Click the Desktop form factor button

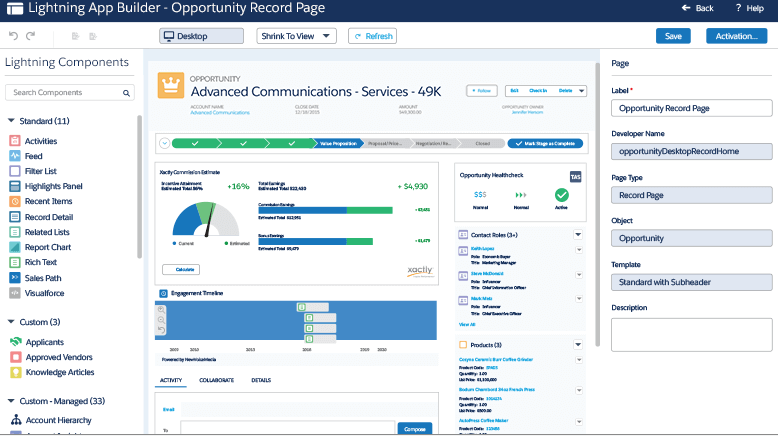click(201, 36)
